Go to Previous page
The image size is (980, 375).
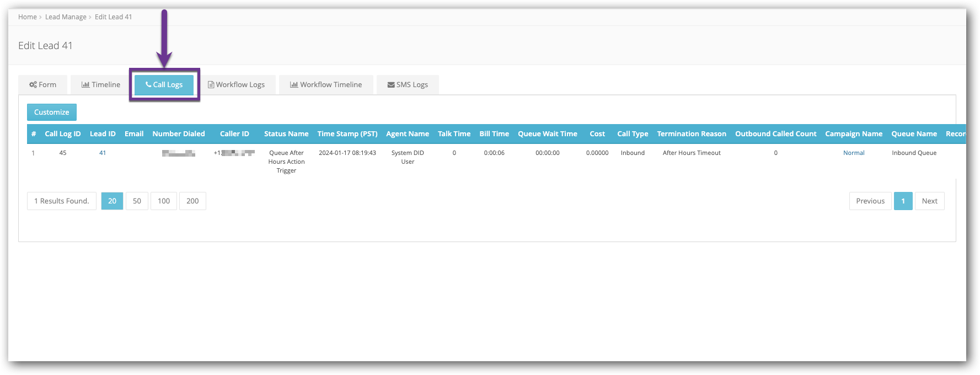pyautogui.click(x=870, y=201)
